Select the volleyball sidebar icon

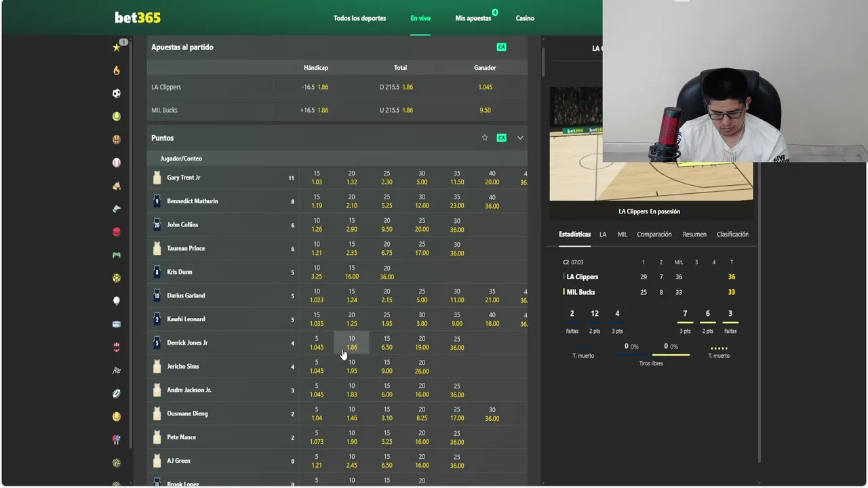point(117,463)
